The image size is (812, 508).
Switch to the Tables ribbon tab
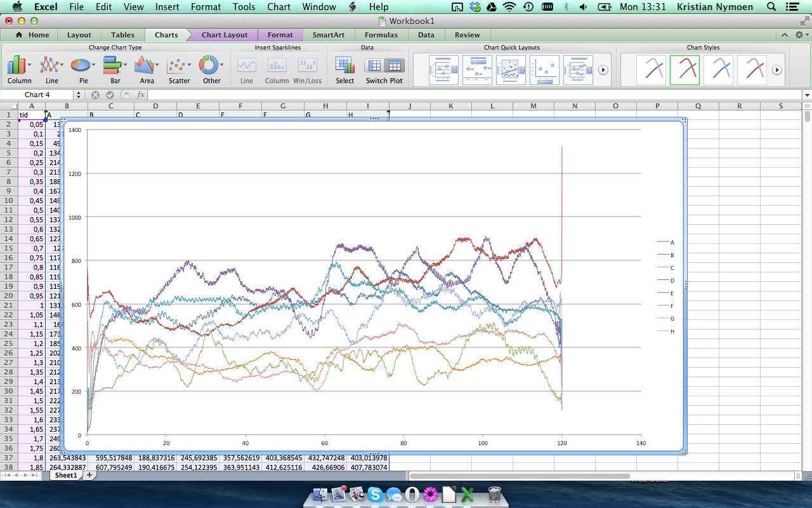[x=122, y=35]
